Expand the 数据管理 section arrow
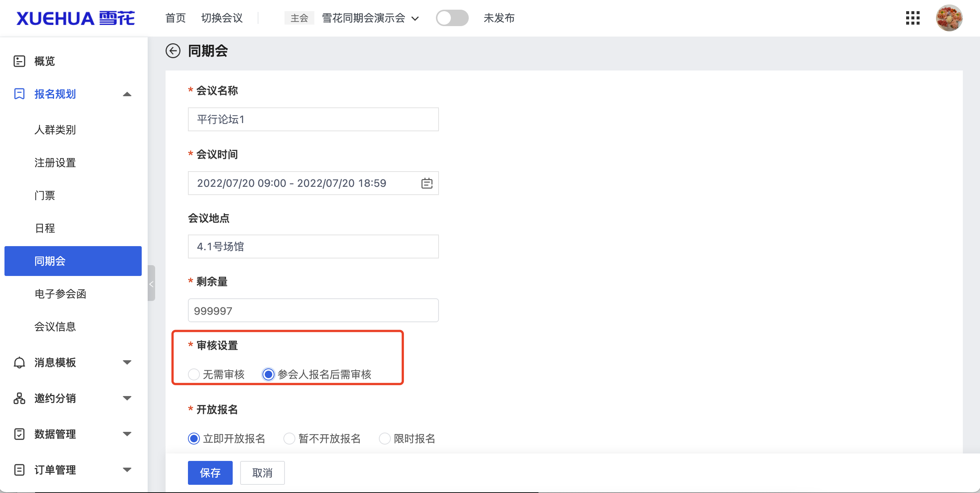 point(127,434)
